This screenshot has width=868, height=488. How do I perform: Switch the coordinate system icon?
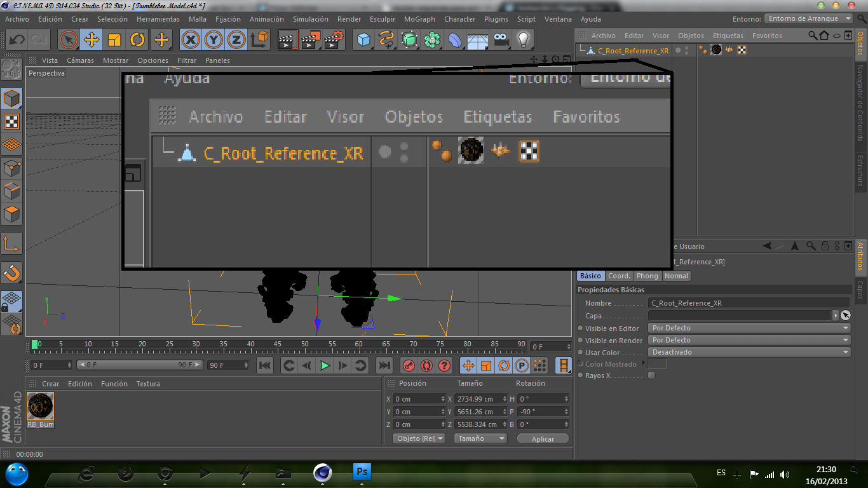259,40
